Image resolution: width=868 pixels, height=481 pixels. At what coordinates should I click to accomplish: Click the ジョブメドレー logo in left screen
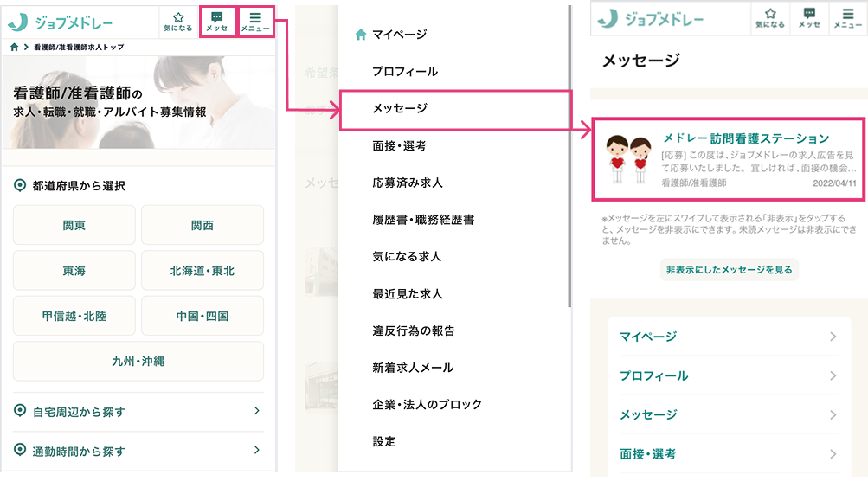pyautogui.click(x=61, y=22)
